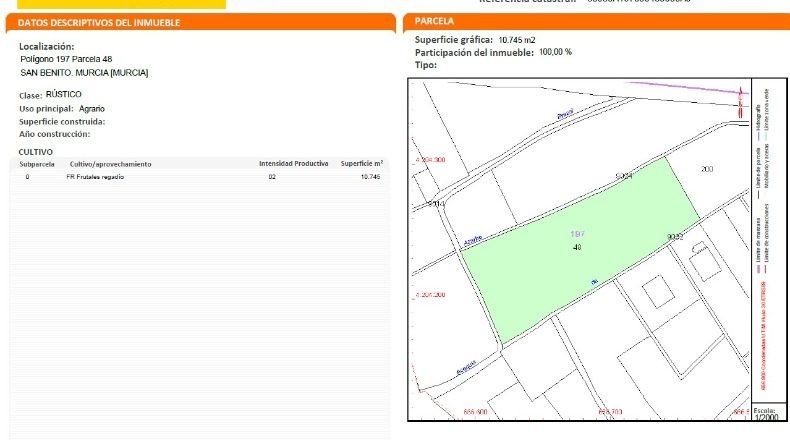Click the 'Límite de construcciones' legend entry
790x440 pixels.
(766, 238)
